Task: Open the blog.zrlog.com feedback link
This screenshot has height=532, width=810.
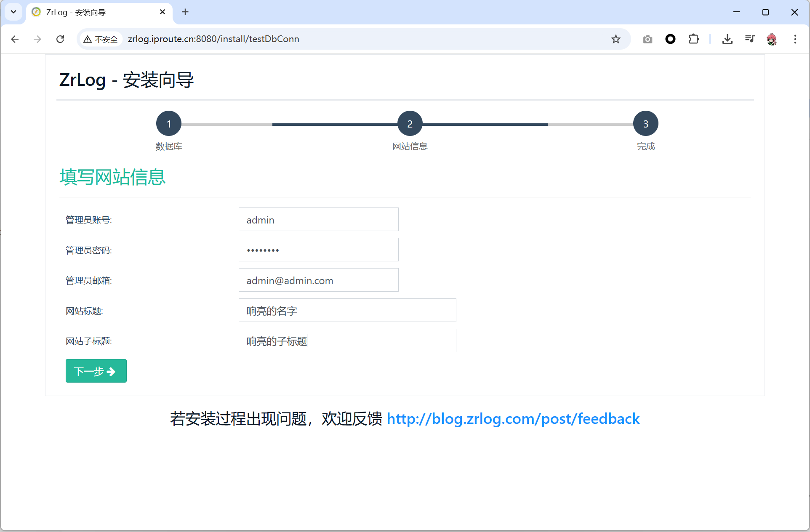Action: (x=513, y=419)
